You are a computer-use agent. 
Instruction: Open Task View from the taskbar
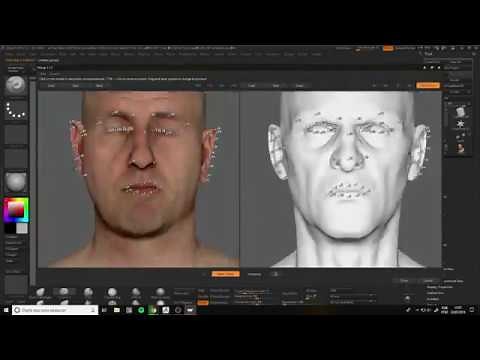pos(104,310)
